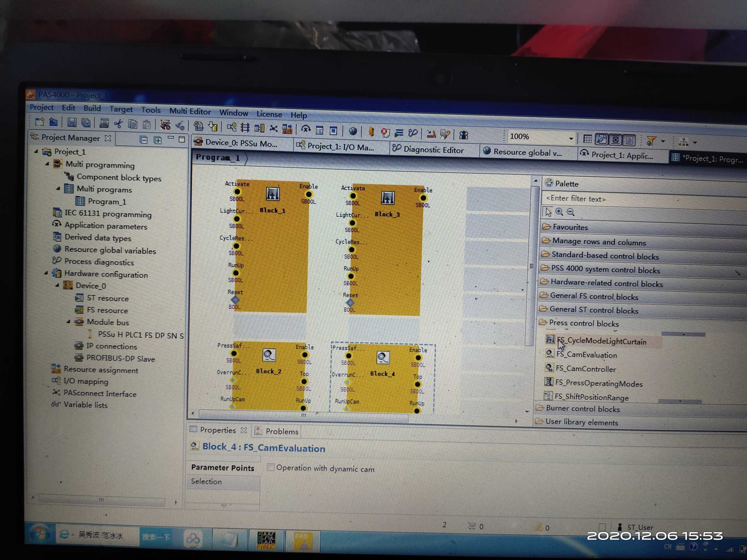This screenshot has height=560, width=747.
Task: Click the filter funnel toolbar icon
Action: (x=651, y=140)
